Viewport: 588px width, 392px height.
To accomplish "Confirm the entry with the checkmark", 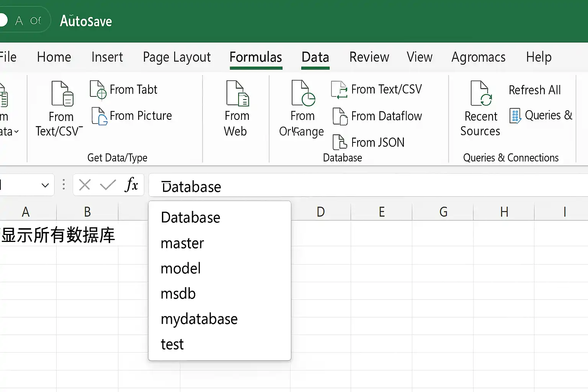I will [x=108, y=185].
